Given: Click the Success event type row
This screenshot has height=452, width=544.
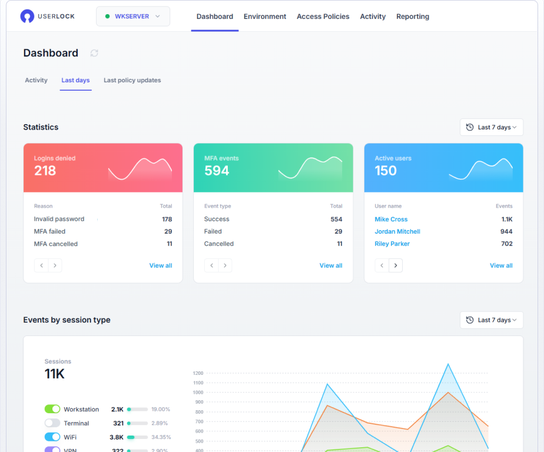Looking at the screenshot, I should (x=273, y=219).
